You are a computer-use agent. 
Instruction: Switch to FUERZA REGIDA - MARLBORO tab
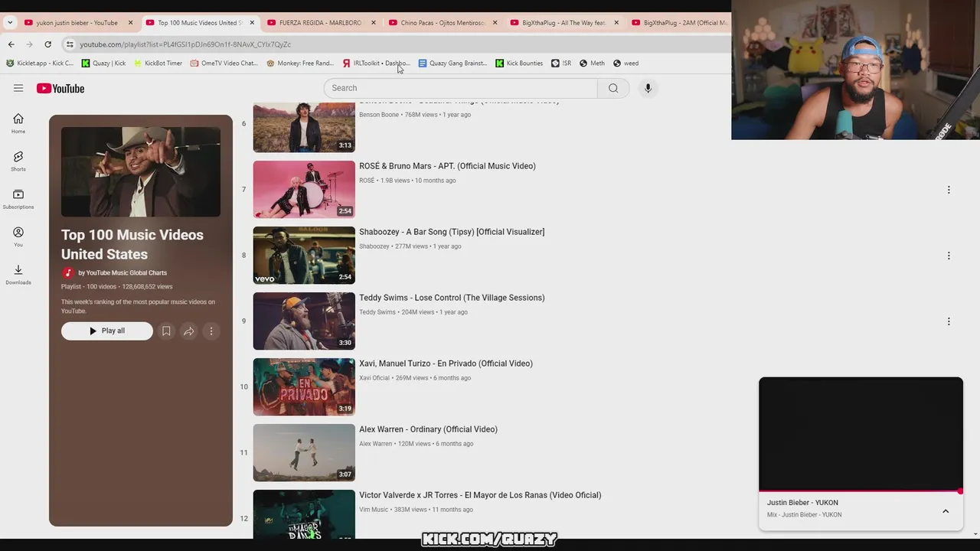tap(320, 23)
